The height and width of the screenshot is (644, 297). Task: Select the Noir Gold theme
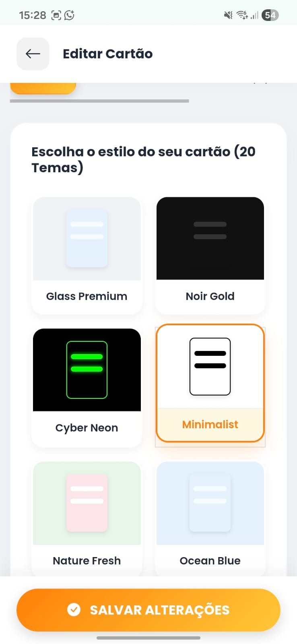[x=210, y=296]
